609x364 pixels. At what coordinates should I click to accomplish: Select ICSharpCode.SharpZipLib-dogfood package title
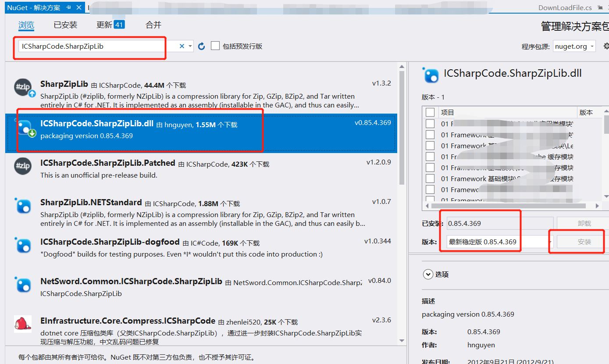pyautogui.click(x=110, y=242)
